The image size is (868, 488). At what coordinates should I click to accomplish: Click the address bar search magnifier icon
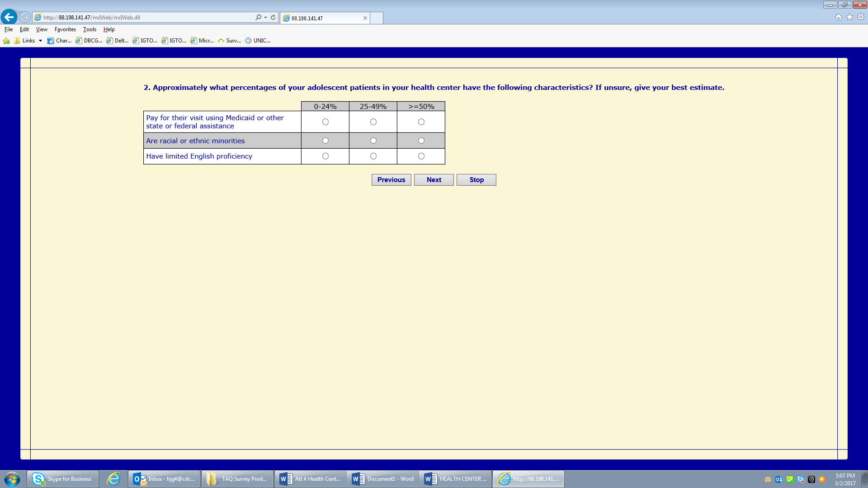258,17
